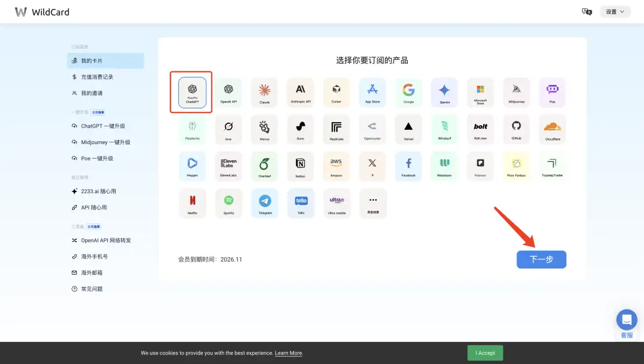Select the Suno product tile
The width and height of the screenshot is (644, 364).
tap(301, 129)
